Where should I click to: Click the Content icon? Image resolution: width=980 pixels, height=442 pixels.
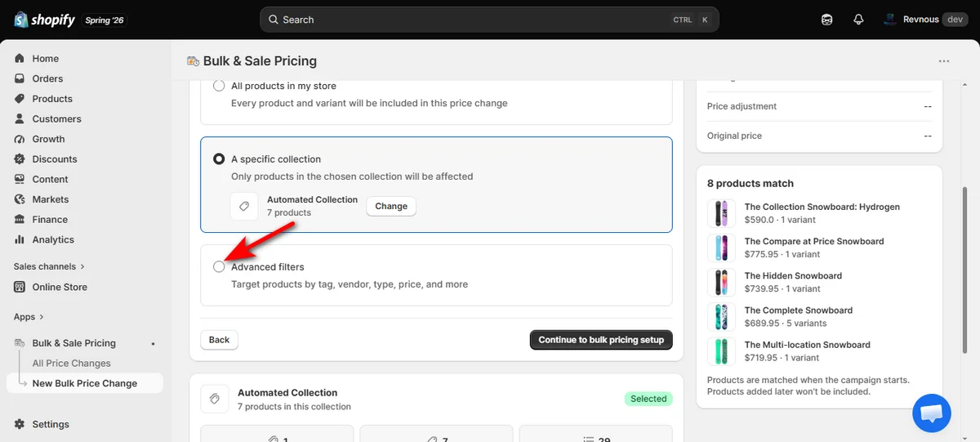pyautogui.click(x=20, y=179)
